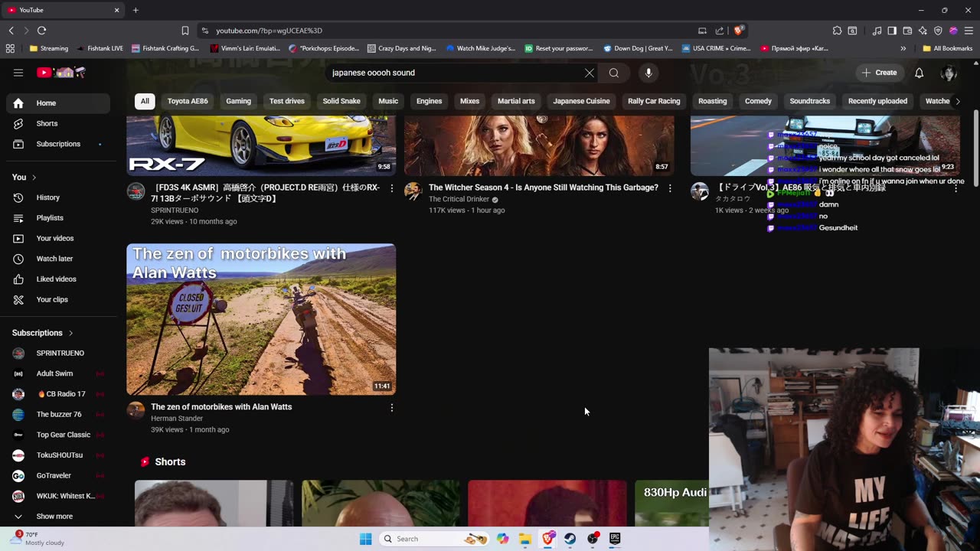Filter by the Gaming chip

(x=238, y=101)
